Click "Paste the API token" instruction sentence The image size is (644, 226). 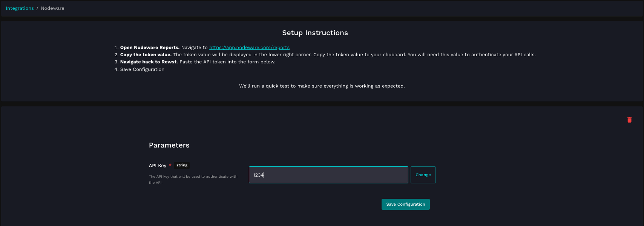pyautogui.click(x=227, y=62)
